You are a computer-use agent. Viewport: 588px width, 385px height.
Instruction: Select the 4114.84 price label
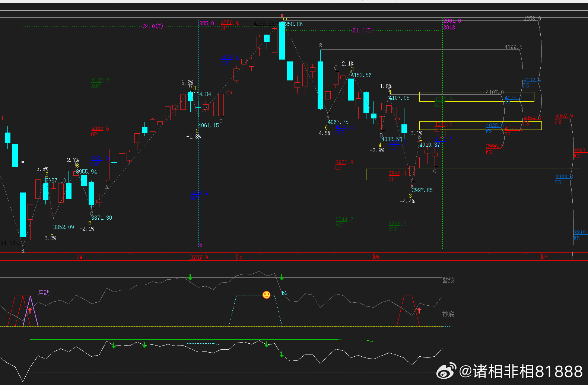coord(201,94)
